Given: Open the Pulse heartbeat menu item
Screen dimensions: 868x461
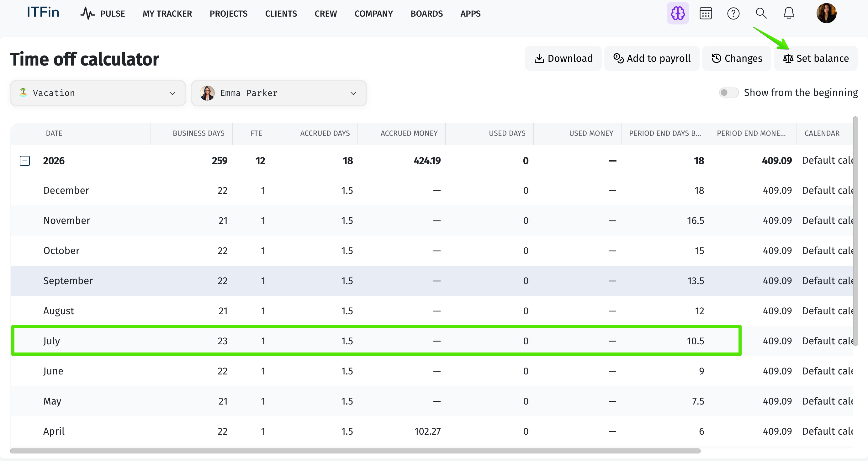Looking at the screenshot, I should (103, 13).
